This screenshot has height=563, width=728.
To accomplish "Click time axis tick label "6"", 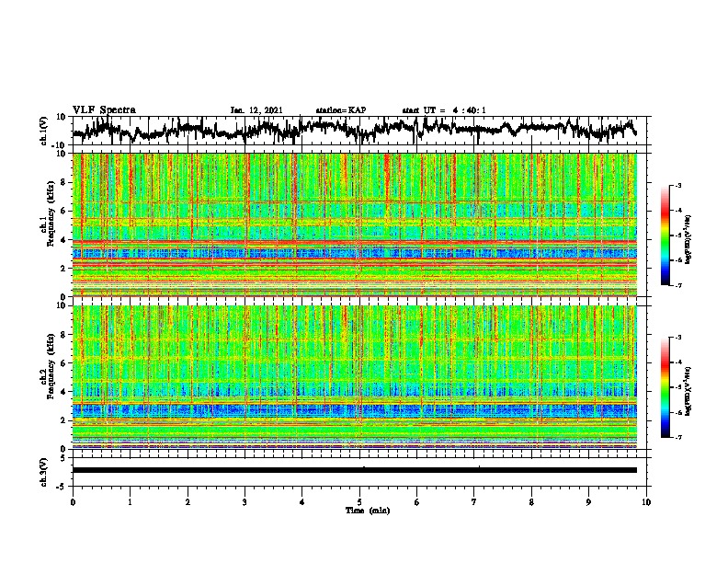I will [417, 502].
